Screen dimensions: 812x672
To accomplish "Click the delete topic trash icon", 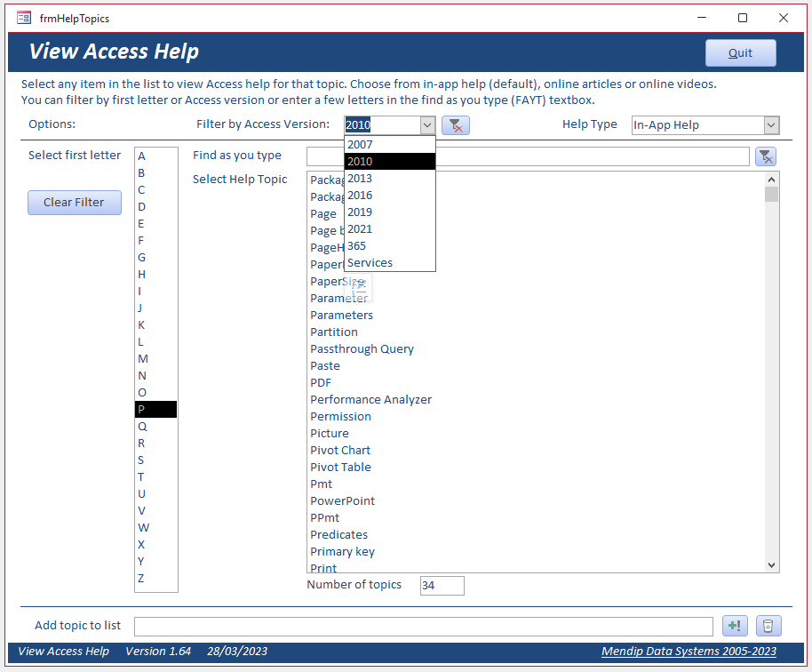I will pos(768,626).
